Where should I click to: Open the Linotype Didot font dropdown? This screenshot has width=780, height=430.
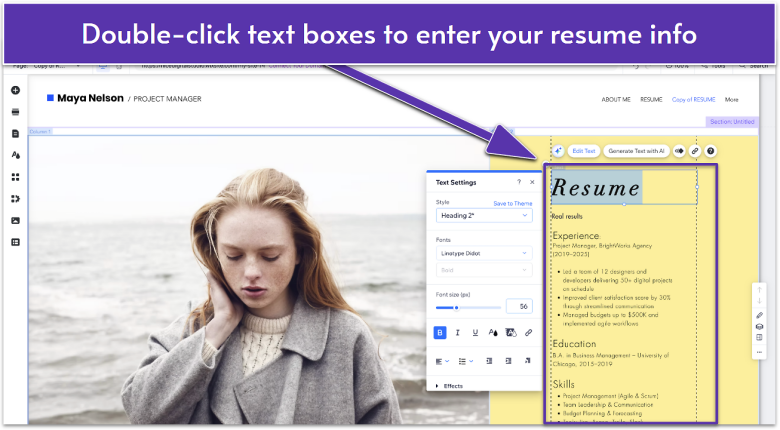click(484, 253)
